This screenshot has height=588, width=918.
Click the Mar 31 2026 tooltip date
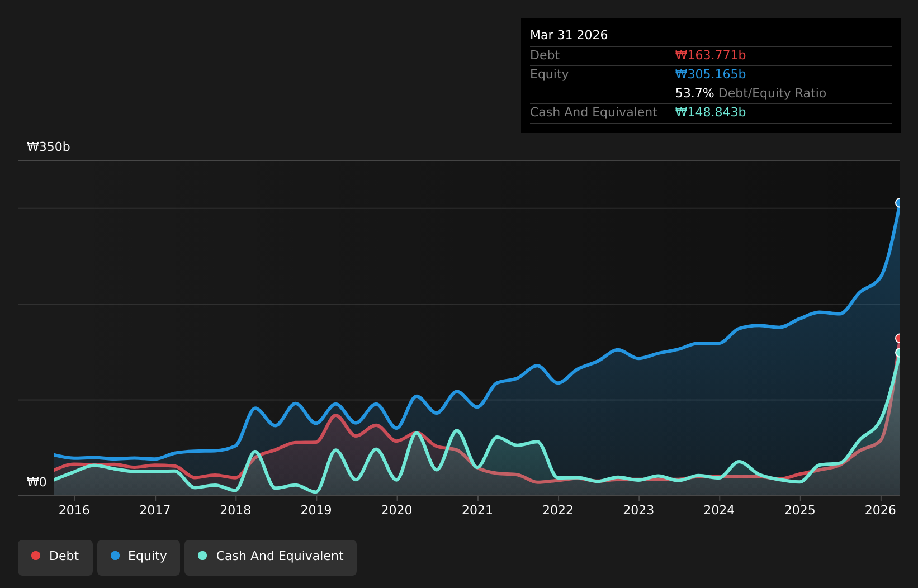tap(569, 35)
